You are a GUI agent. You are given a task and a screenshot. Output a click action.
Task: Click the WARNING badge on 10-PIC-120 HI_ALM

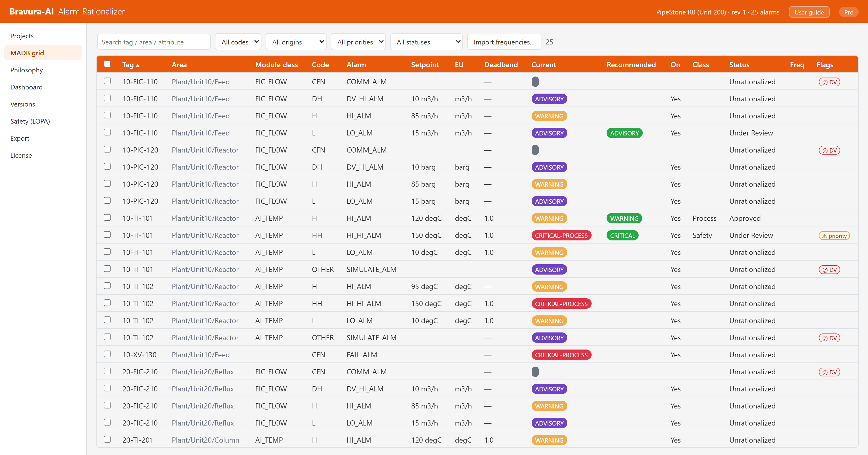[x=549, y=184]
